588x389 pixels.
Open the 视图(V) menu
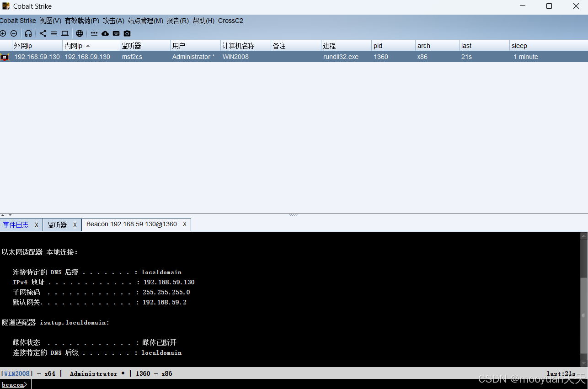tap(50, 21)
